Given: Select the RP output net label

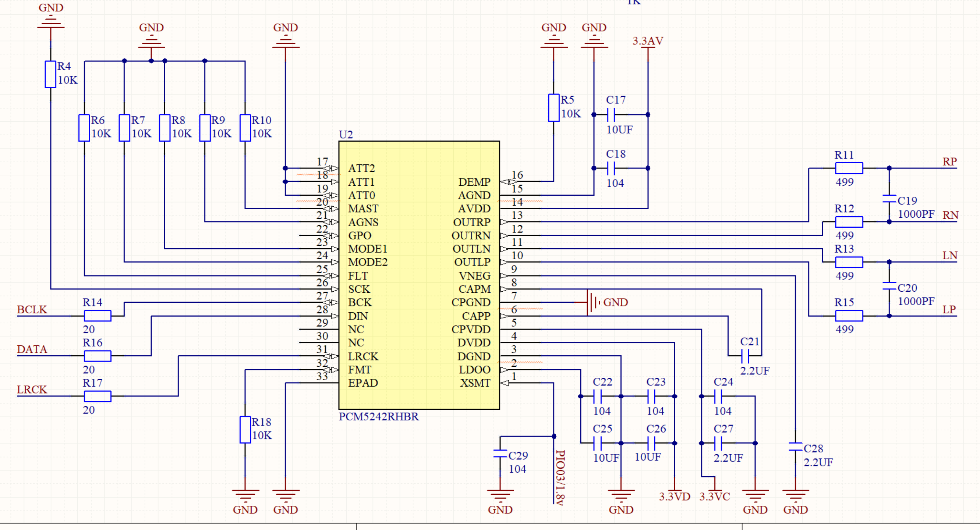Looking at the screenshot, I should (x=949, y=161).
